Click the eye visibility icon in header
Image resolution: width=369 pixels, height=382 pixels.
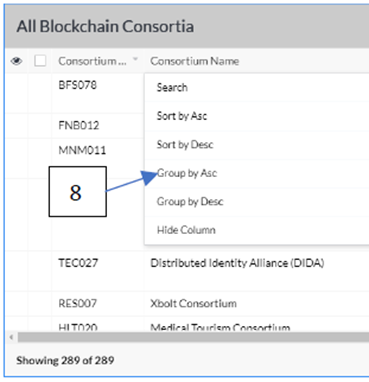point(16,61)
